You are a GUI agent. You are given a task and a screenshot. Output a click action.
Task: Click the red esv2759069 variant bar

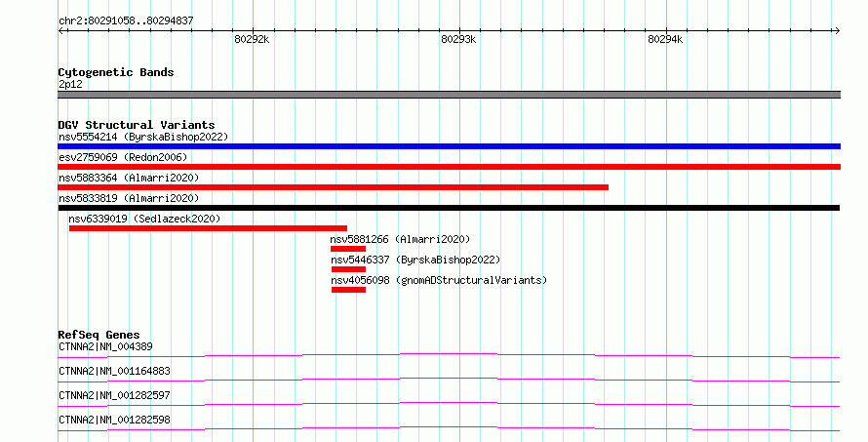pyautogui.click(x=449, y=167)
